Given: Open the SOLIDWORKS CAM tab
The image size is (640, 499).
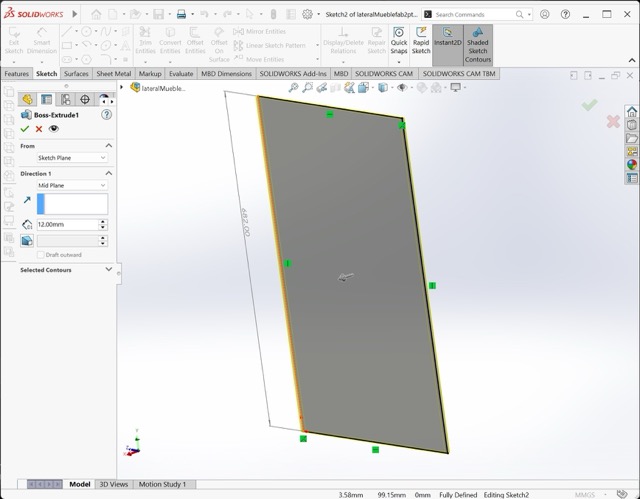Looking at the screenshot, I should (384, 73).
